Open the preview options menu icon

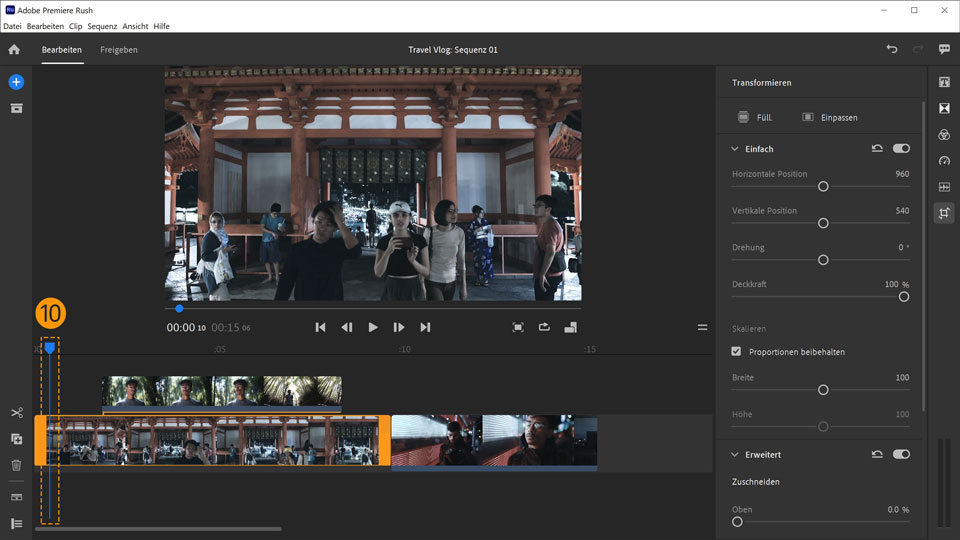click(702, 328)
